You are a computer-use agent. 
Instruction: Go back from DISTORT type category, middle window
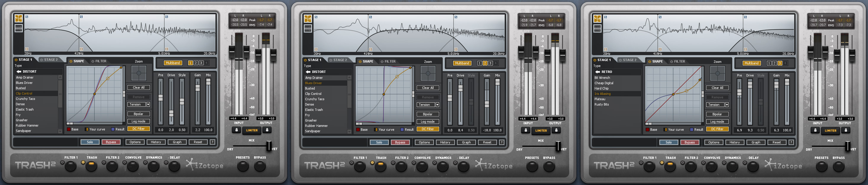pos(308,72)
